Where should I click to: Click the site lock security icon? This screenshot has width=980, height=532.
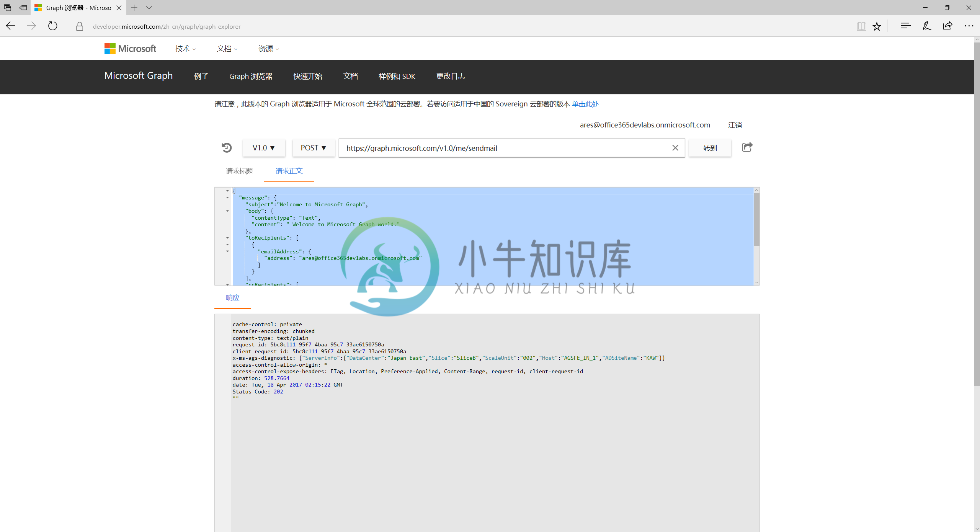point(80,26)
